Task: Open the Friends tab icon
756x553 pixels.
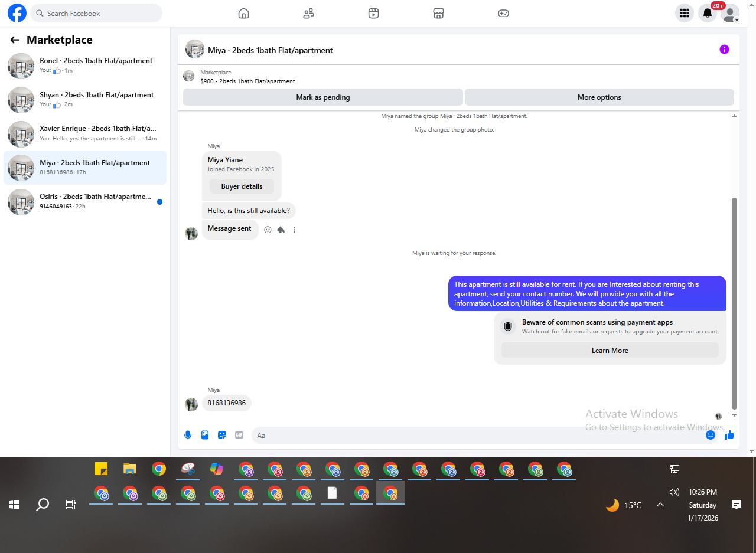Action: coord(308,13)
